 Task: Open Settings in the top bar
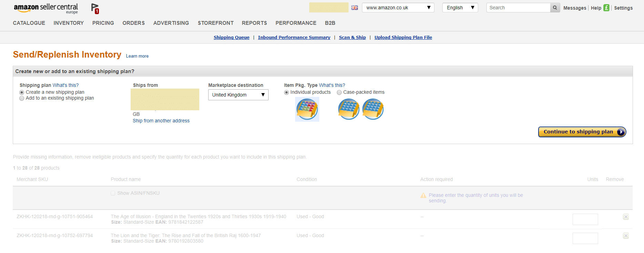point(623,8)
